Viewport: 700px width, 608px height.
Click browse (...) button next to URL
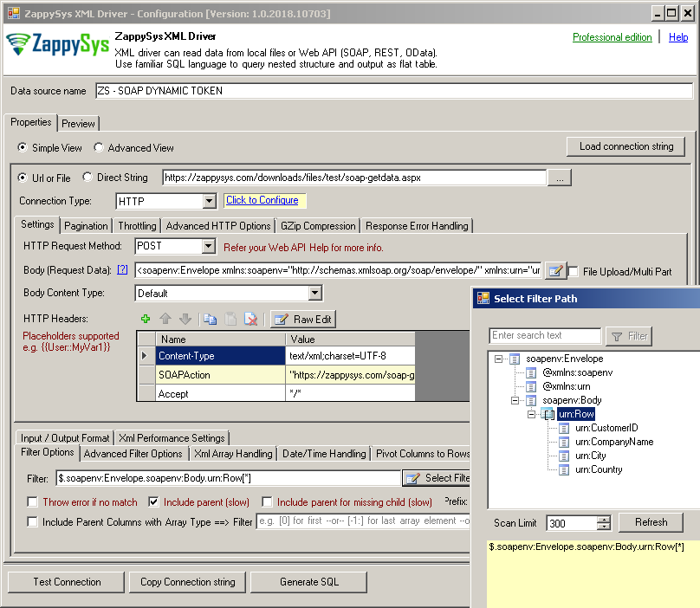coord(560,178)
